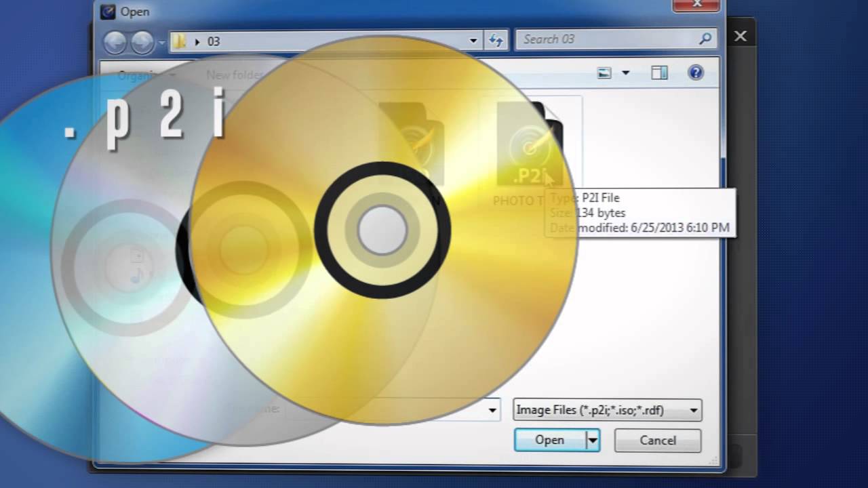
Task: Open the split arrow beside Open button
Action: [593, 440]
